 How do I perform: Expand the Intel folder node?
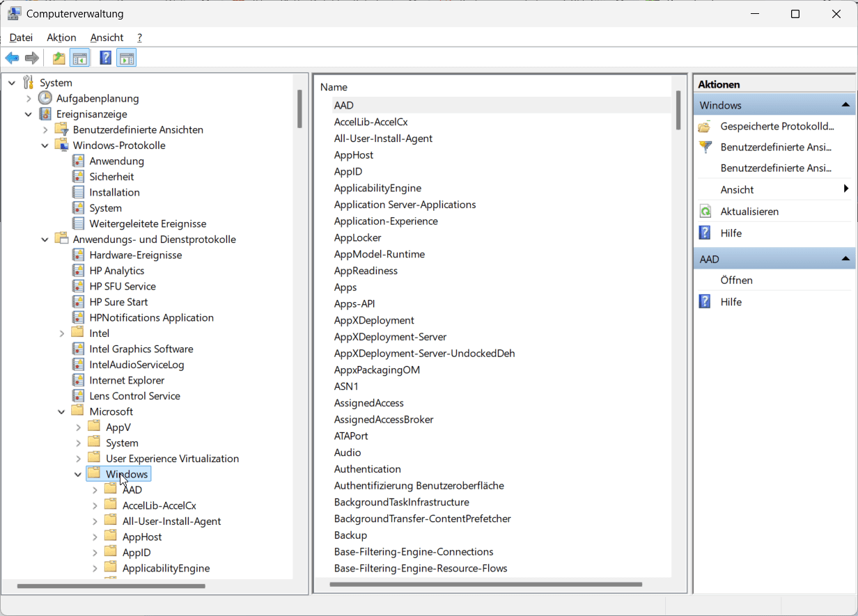[x=62, y=333]
